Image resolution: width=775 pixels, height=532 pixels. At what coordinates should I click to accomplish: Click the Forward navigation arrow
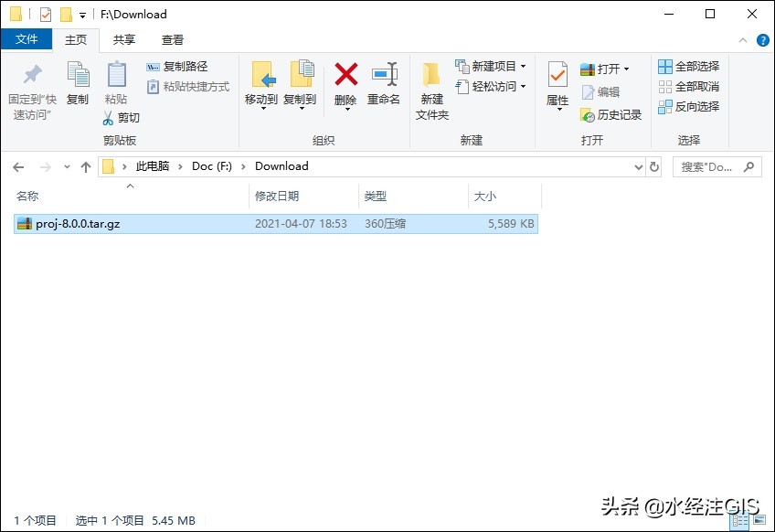[45, 167]
